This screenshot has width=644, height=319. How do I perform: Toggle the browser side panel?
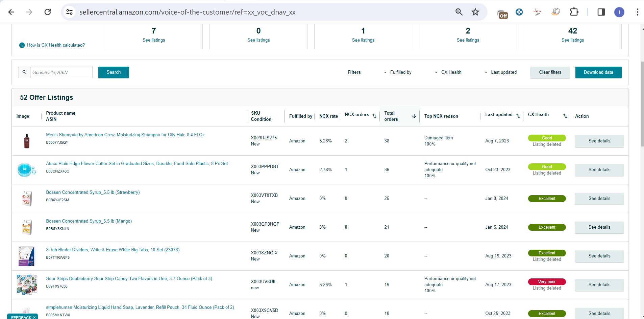[601, 12]
